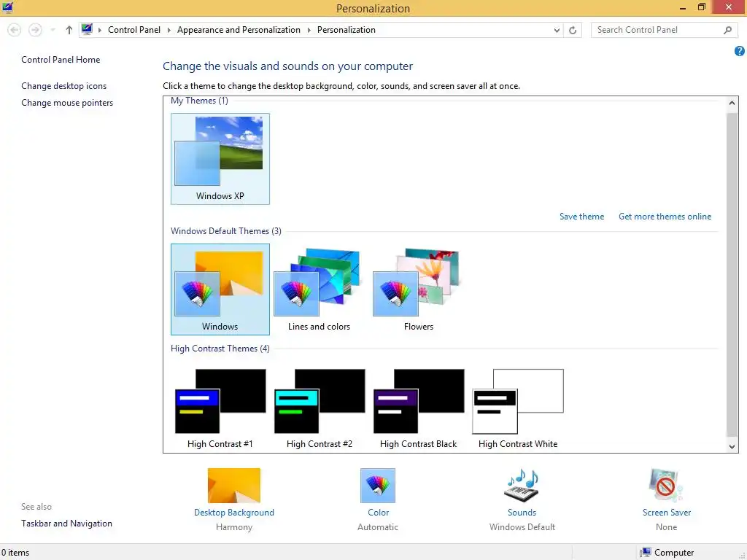Open Color settings via color fan icon

(378, 485)
